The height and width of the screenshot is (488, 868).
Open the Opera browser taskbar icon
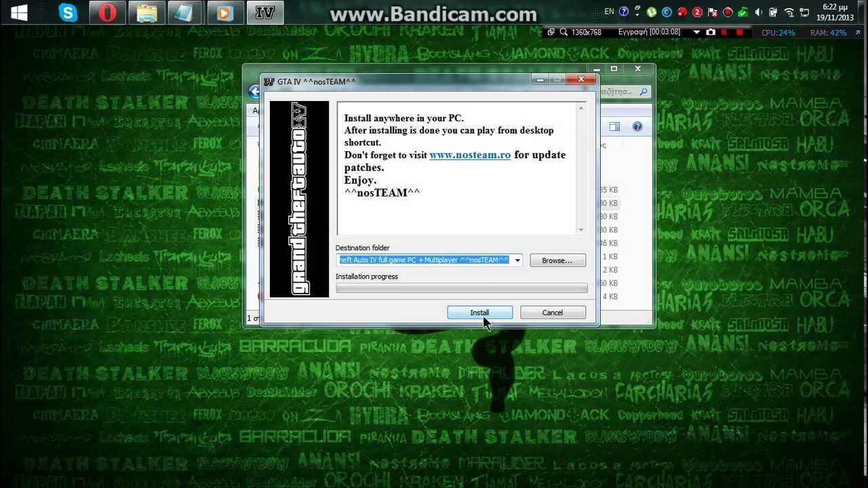pos(107,13)
